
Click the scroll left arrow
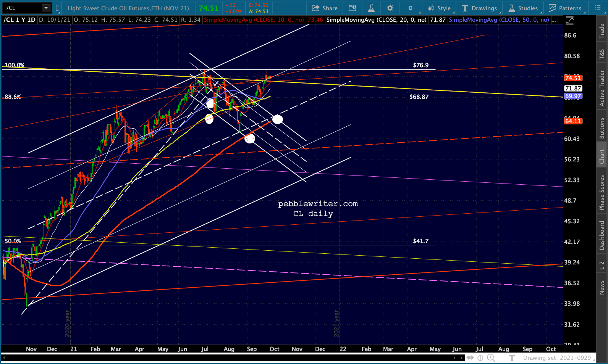coord(454,358)
